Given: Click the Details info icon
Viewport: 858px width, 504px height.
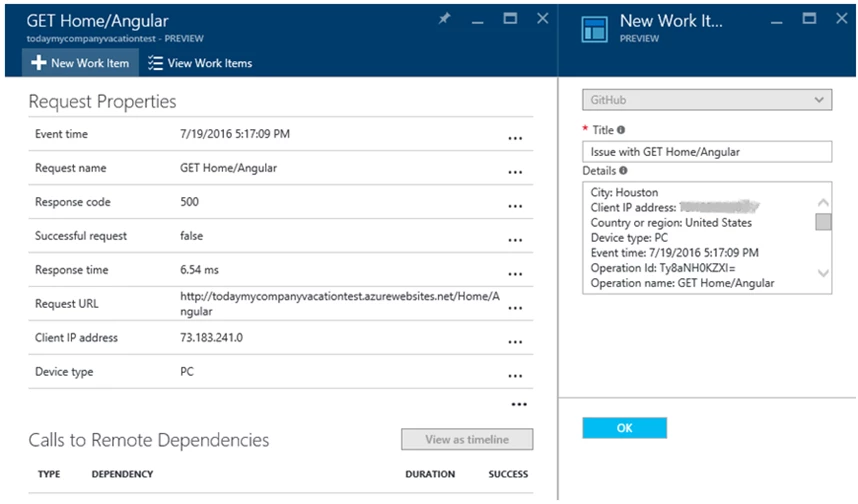Looking at the screenshot, I should point(623,170).
